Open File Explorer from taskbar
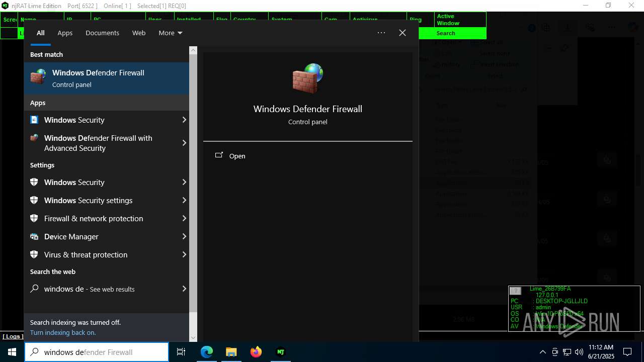 tap(231, 352)
